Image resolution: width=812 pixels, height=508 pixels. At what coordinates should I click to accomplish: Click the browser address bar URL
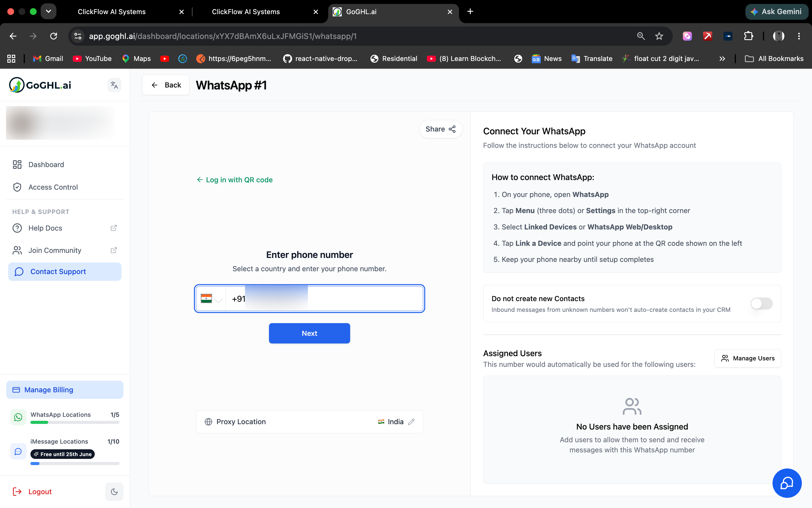223,36
